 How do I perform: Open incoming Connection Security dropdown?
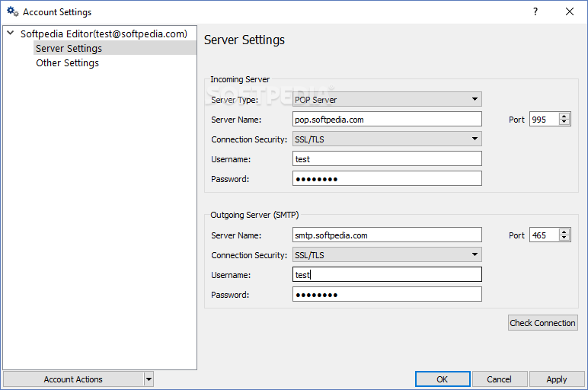(387, 139)
